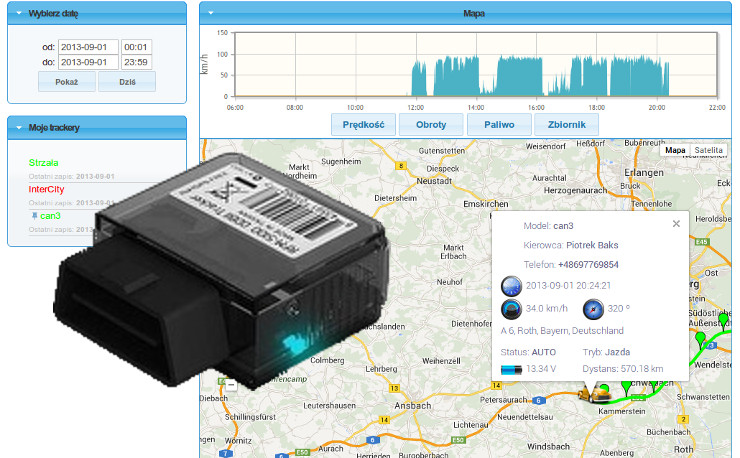Click the 34.0 km/h speed value
The width and height of the screenshot is (740, 458).
[x=547, y=308]
